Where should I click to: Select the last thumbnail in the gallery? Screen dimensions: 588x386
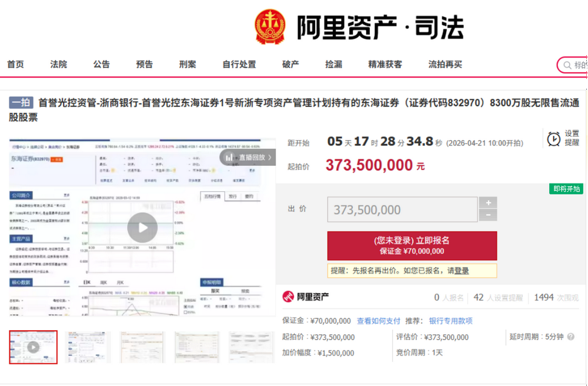(x=251, y=347)
